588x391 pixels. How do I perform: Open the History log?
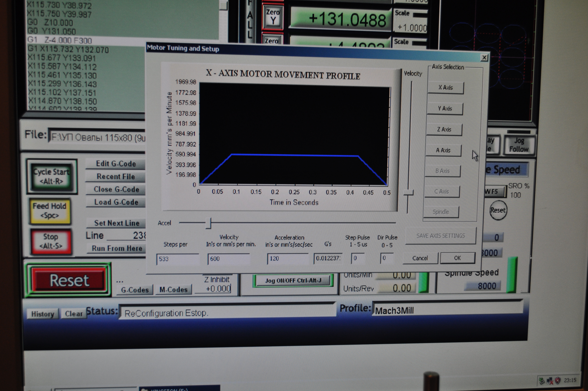click(x=43, y=314)
